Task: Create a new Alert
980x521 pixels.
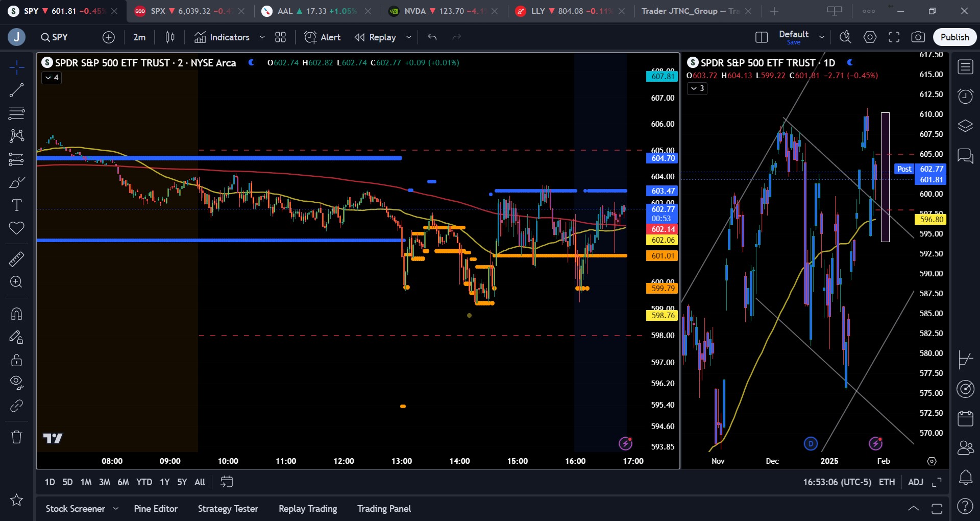Action: [x=323, y=37]
